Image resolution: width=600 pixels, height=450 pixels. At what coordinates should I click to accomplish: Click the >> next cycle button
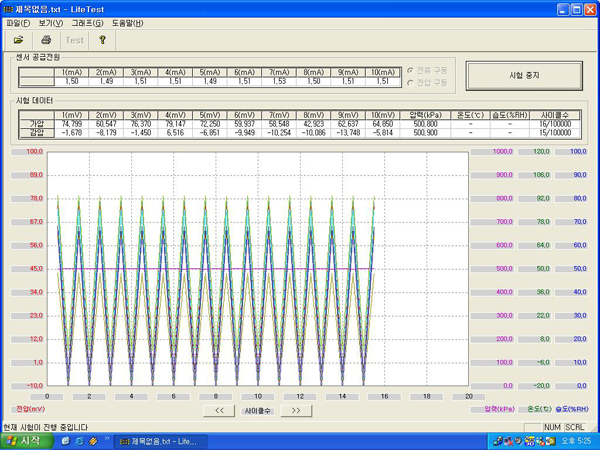pos(295,410)
